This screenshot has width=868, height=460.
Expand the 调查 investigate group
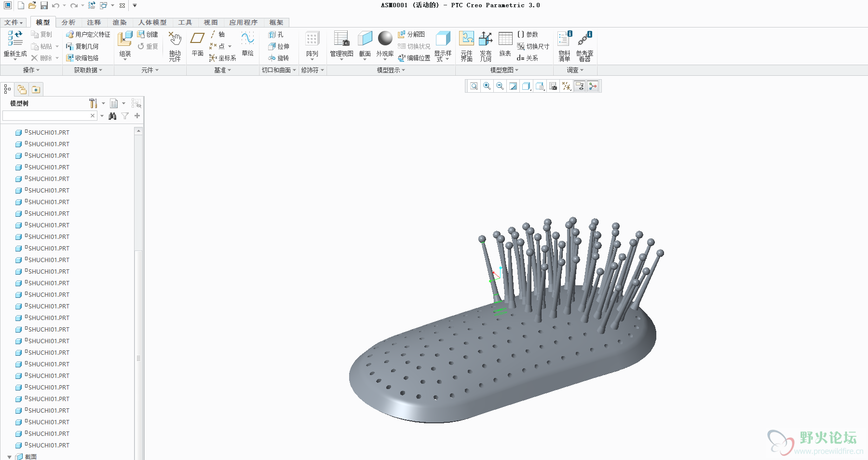pos(575,70)
